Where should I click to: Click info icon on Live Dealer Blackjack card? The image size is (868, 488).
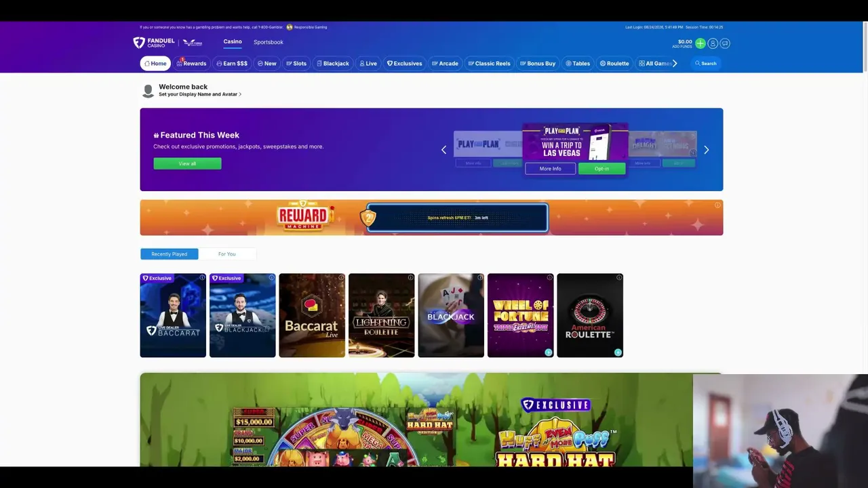click(271, 278)
